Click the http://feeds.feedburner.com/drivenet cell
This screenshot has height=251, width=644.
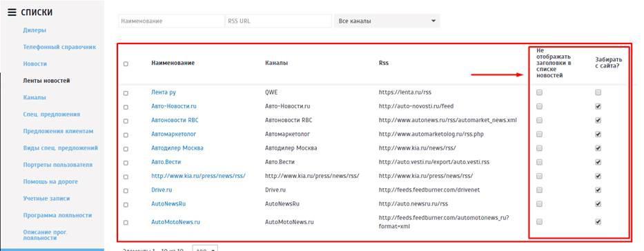(429, 190)
